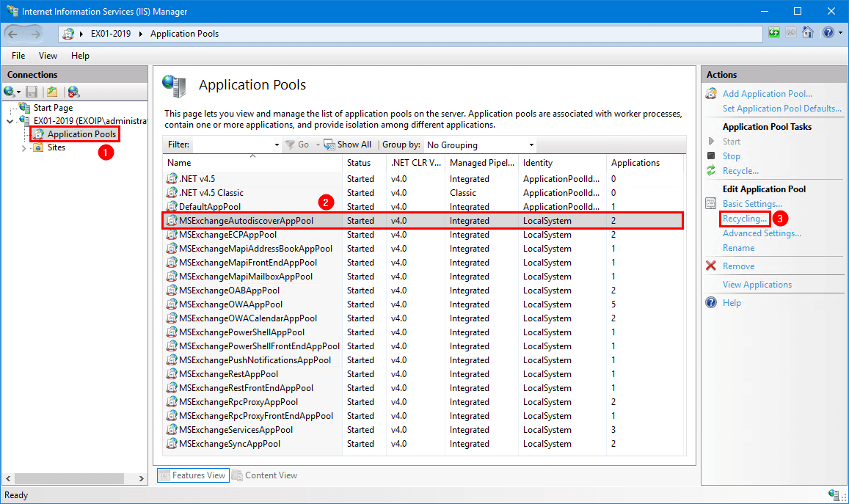
Task: Click the home icon in address bar
Action: (808, 33)
